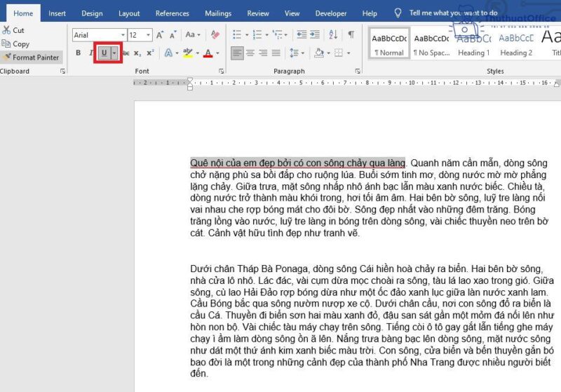Screen dimensions: 561x392
Task: Select Align Right
Action: coord(263,53)
